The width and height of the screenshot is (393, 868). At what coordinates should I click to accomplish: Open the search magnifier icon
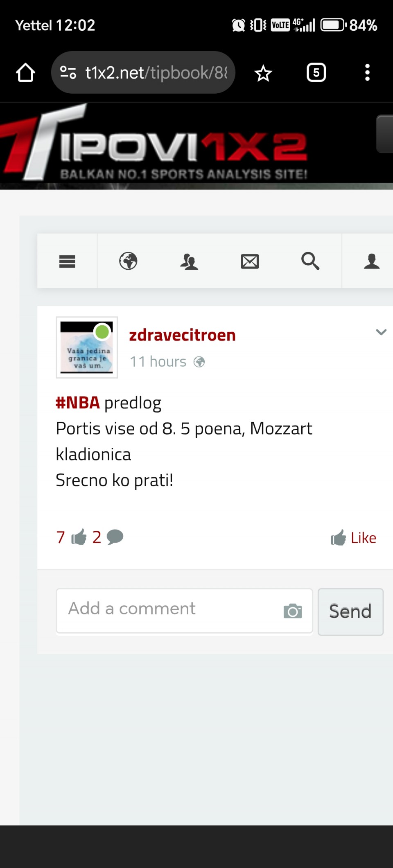(310, 261)
